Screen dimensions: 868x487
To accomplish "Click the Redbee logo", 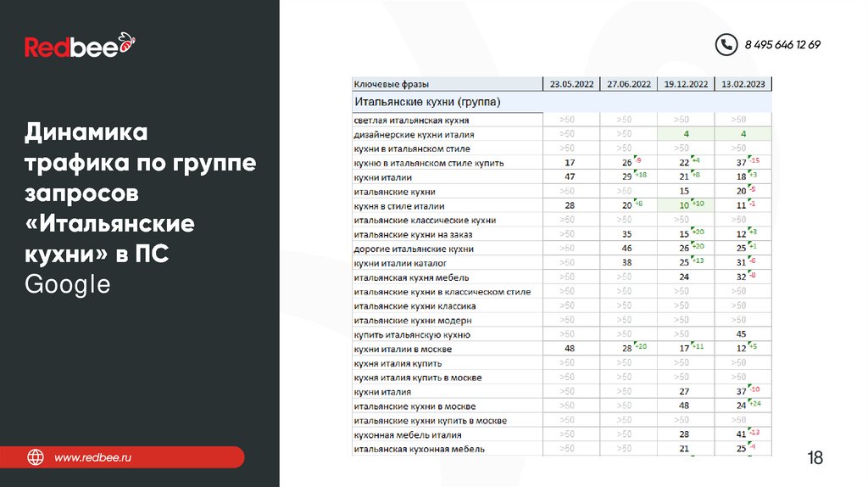I will pos(80,45).
